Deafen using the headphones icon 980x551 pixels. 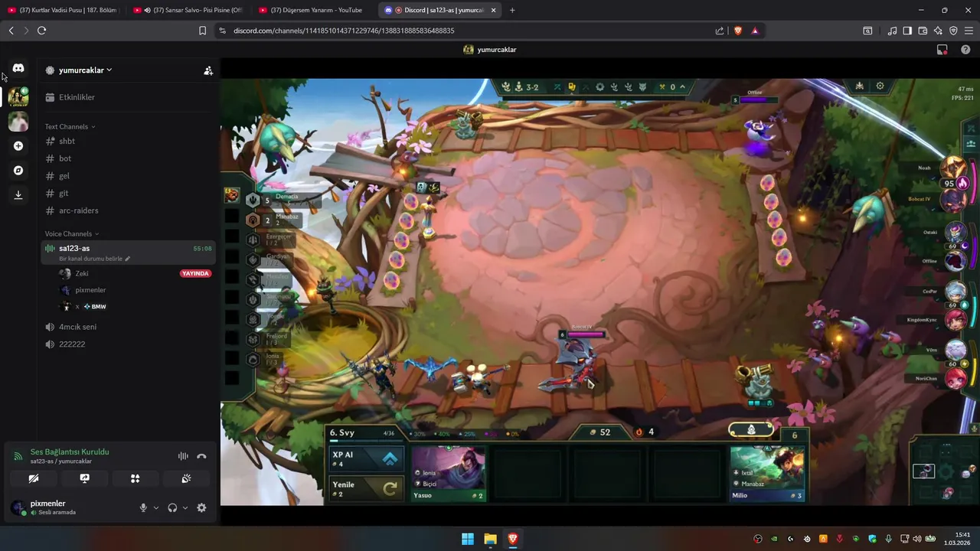point(172,507)
